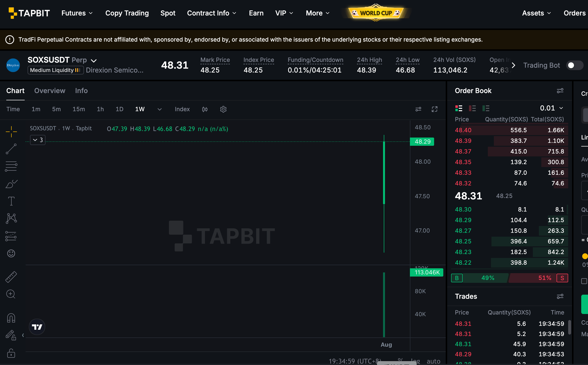Select the ruler measure tool
The width and height of the screenshot is (588, 365).
pos(11,277)
